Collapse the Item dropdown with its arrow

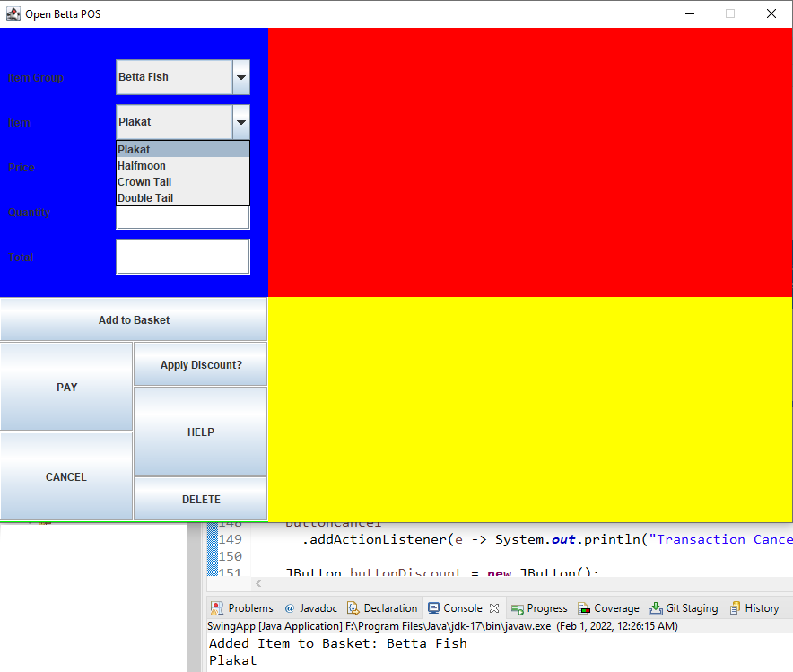tap(241, 122)
